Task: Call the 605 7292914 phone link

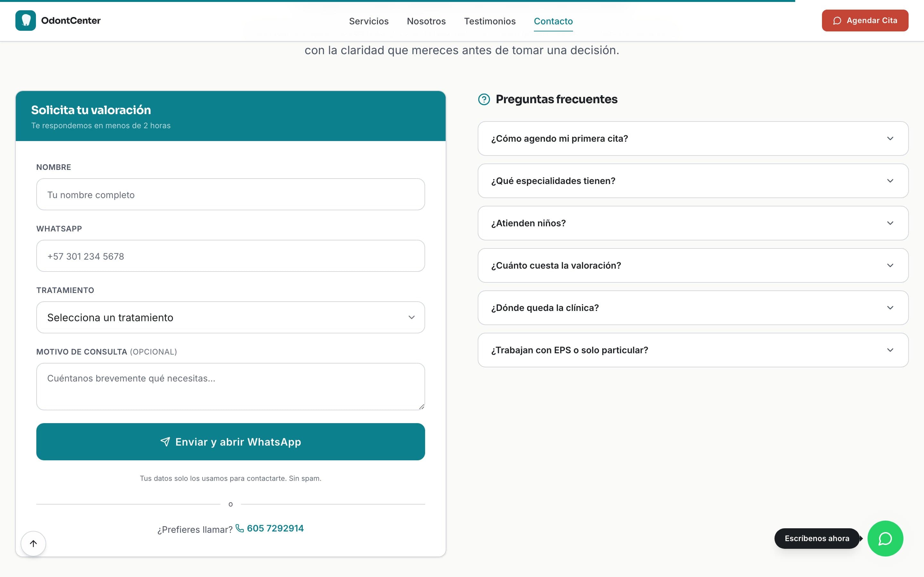Action: pyautogui.click(x=275, y=528)
